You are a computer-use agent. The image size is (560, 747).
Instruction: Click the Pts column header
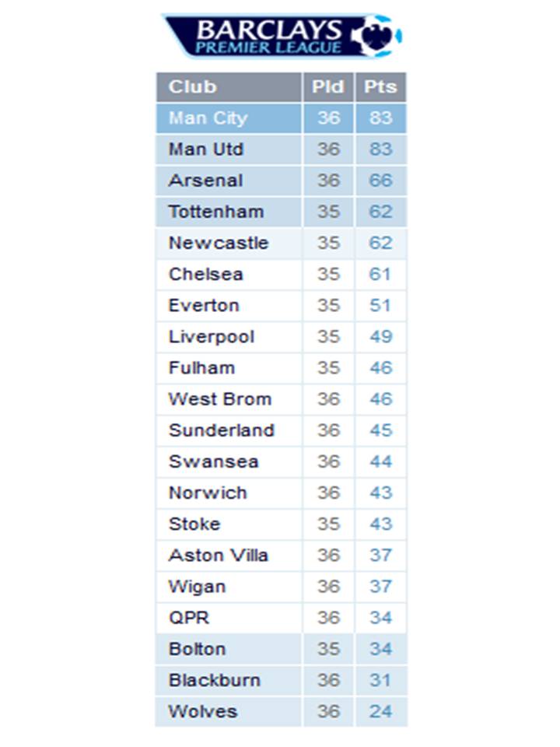coord(380,86)
